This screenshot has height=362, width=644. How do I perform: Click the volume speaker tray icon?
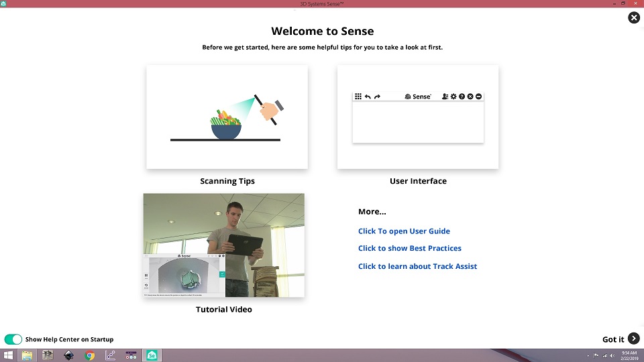click(x=612, y=356)
